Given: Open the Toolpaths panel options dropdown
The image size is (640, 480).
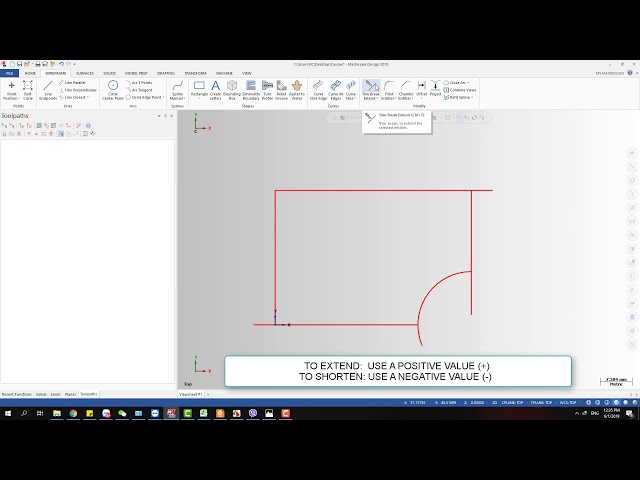Looking at the screenshot, I should click(x=159, y=116).
